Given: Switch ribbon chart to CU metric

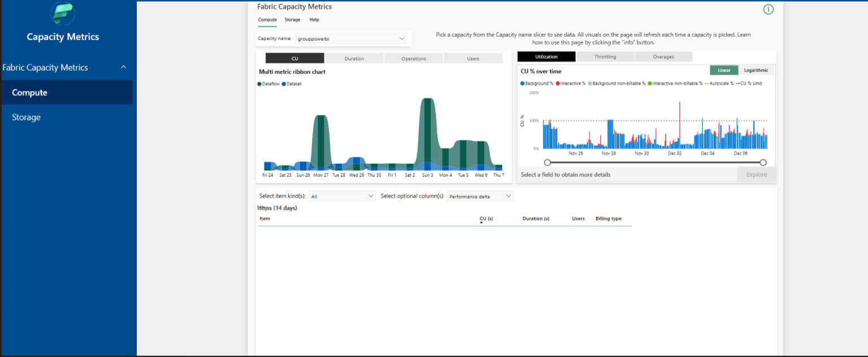Looking at the screenshot, I should click(x=295, y=58).
